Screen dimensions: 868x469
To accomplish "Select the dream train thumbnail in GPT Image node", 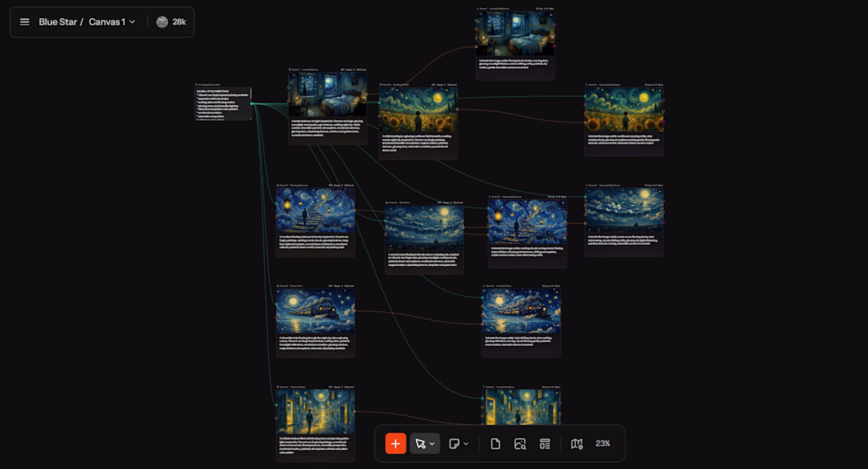I will point(316,310).
